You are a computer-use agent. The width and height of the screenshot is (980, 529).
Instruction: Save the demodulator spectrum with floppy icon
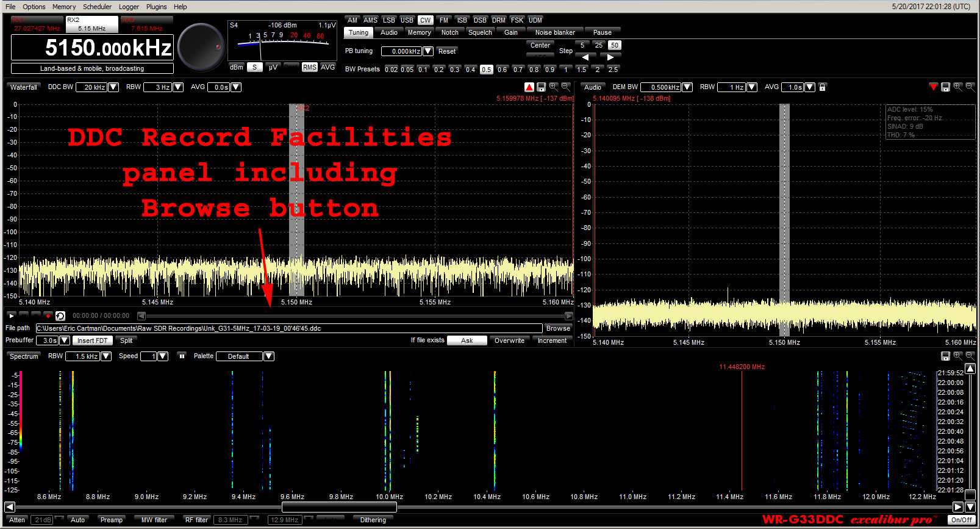(945, 87)
